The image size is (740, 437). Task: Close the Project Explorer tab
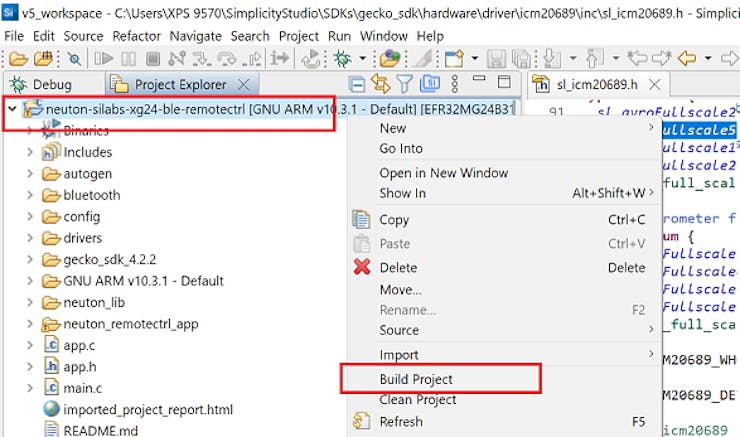coord(244,85)
